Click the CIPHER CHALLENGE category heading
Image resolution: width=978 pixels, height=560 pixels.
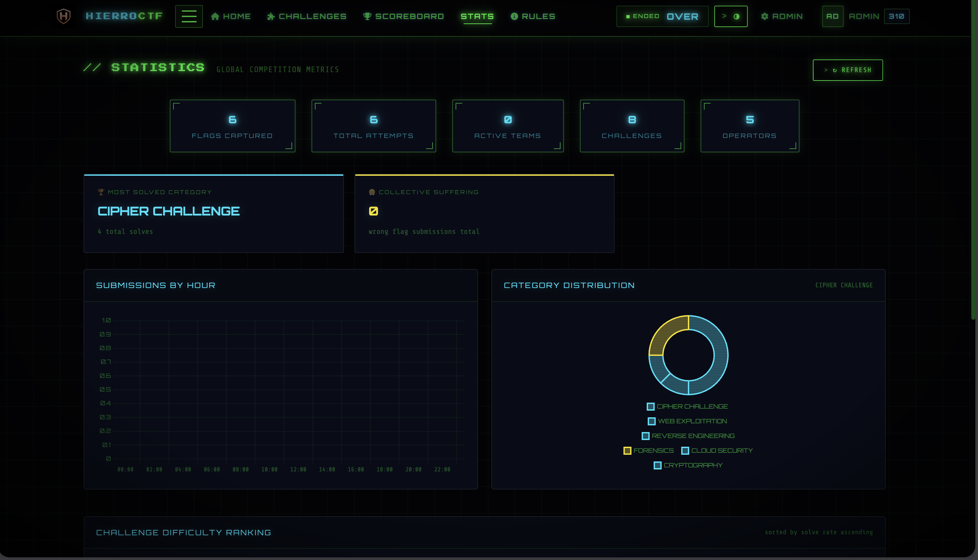click(168, 211)
